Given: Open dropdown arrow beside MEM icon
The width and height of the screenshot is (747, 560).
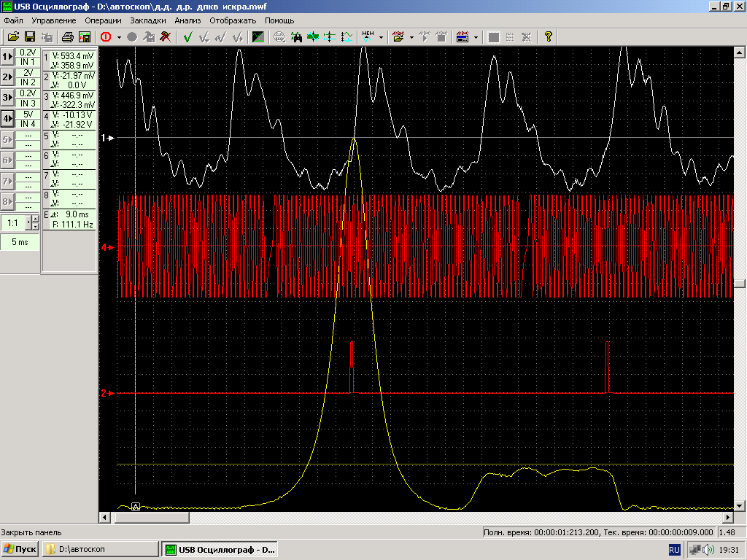Looking at the screenshot, I should pos(381,36).
